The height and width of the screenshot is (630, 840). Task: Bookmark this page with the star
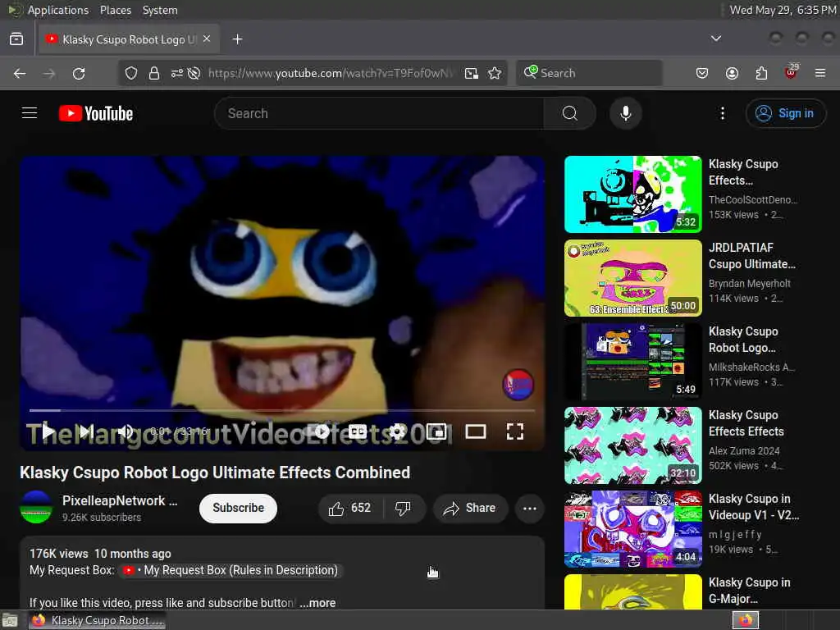point(495,73)
